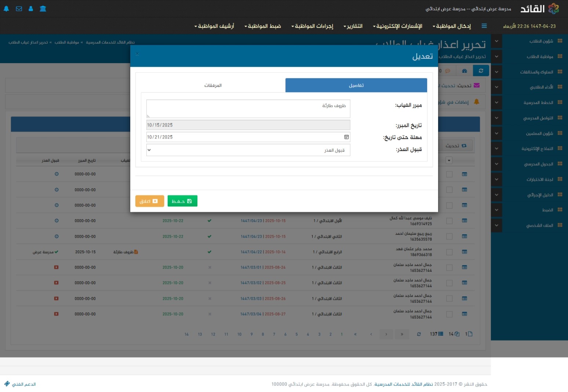The image size is (568, 392).
Task: Click the orange اغلاق close button
Action: [x=149, y=201]
